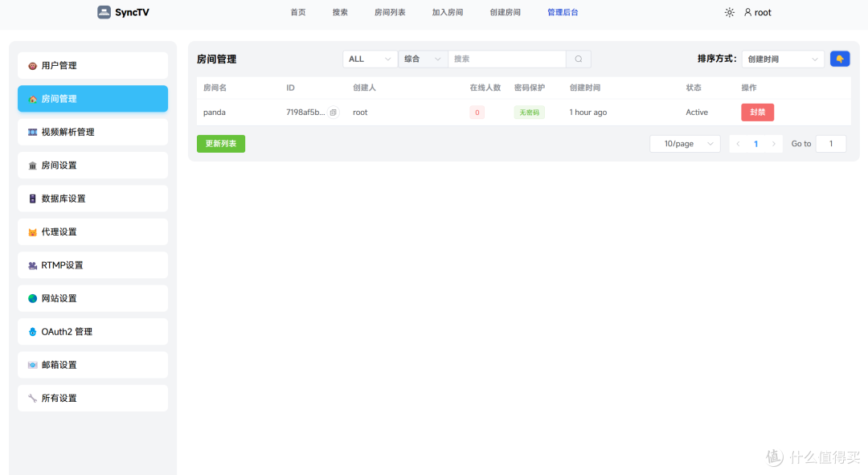The width and height of the screenshot is (868, 475).
Task: Click the SyncTV logo icon
Action: pyautogui.click(x=104, y=12)
